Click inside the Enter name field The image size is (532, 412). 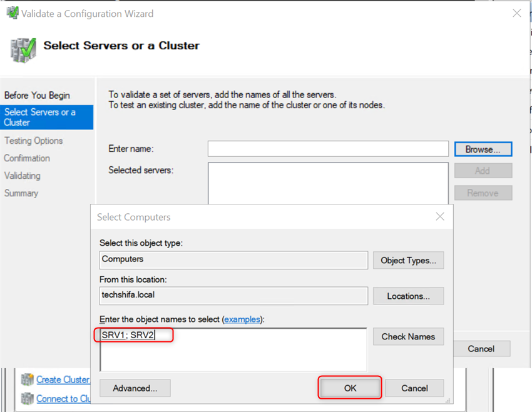[328, 149]
